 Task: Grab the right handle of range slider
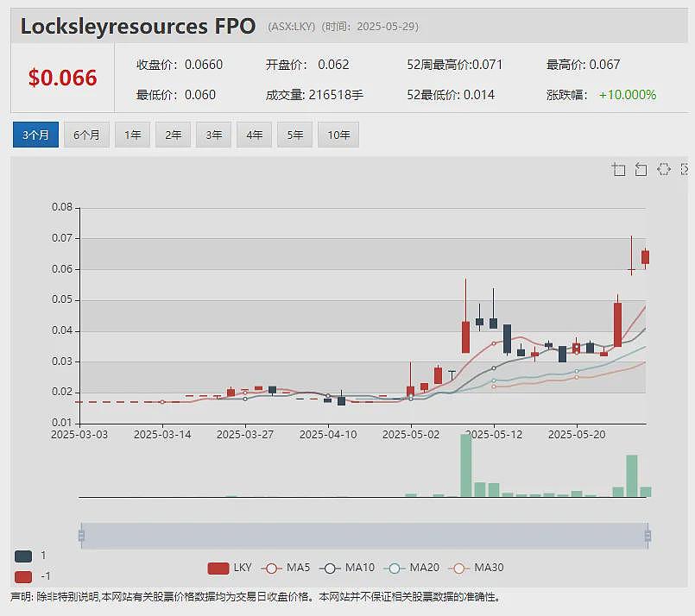[x=648, y=536]
